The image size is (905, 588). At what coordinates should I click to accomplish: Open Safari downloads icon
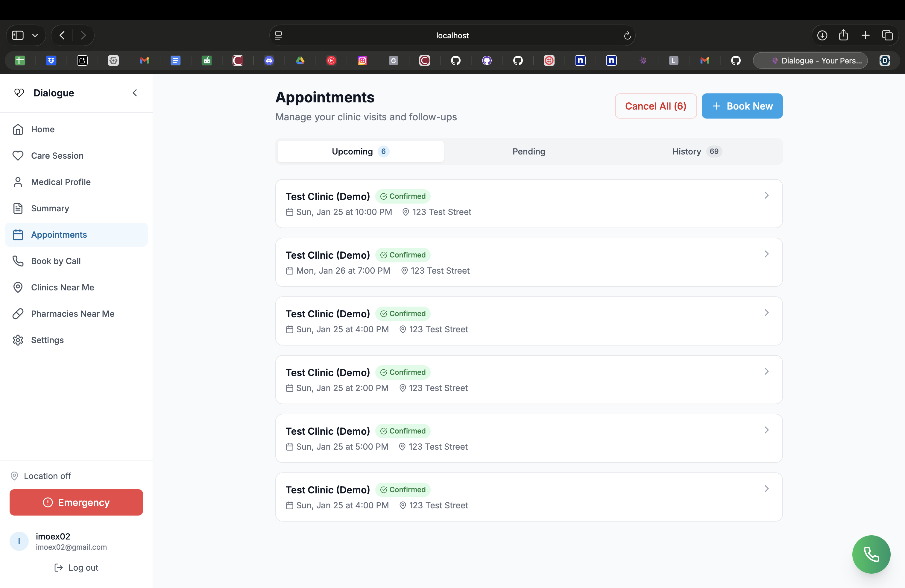coord(822,35)
